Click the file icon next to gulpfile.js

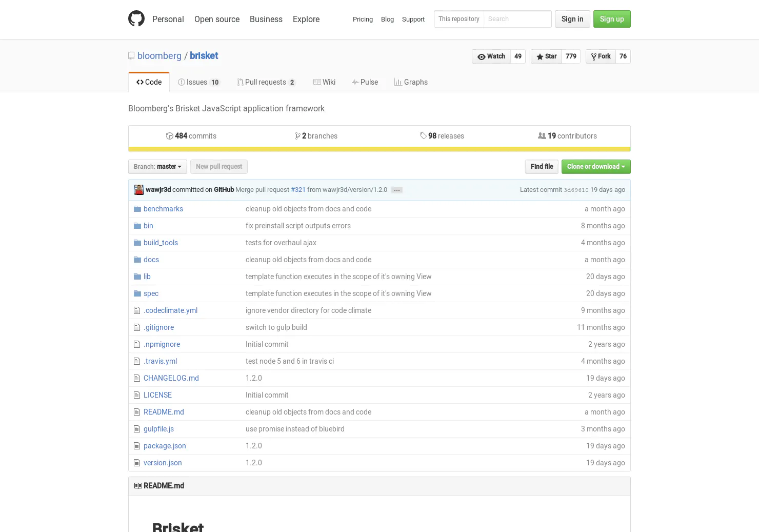(137, 429)
